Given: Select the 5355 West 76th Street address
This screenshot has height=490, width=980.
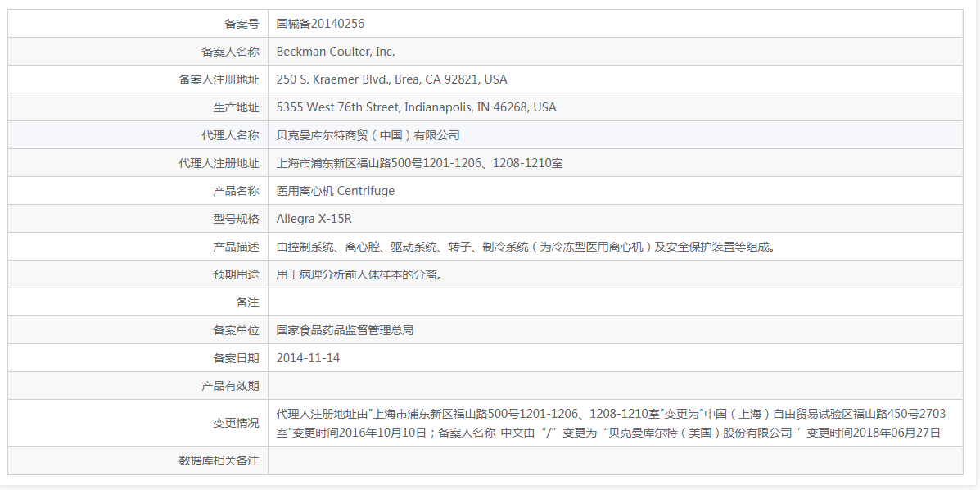Looking at the screenshot, I should point(416,107).
